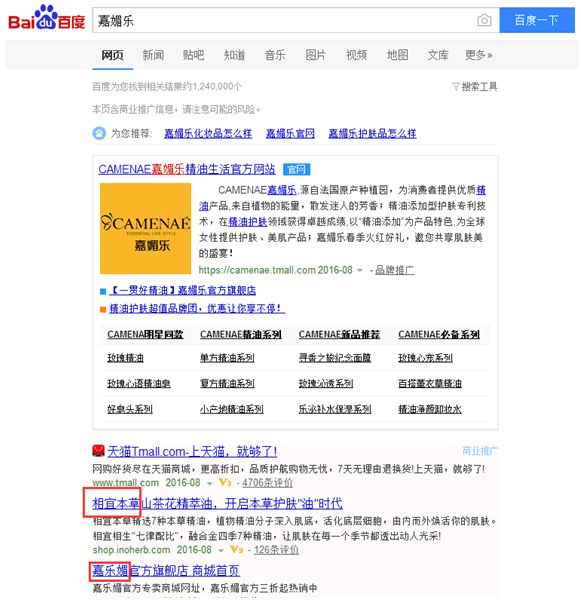Click 商业推广 label
The image size is (581, 600).
(x=480, y=451)
